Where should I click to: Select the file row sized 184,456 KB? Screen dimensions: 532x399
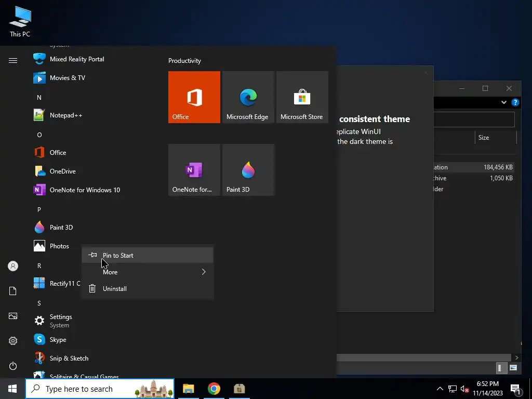474,167
